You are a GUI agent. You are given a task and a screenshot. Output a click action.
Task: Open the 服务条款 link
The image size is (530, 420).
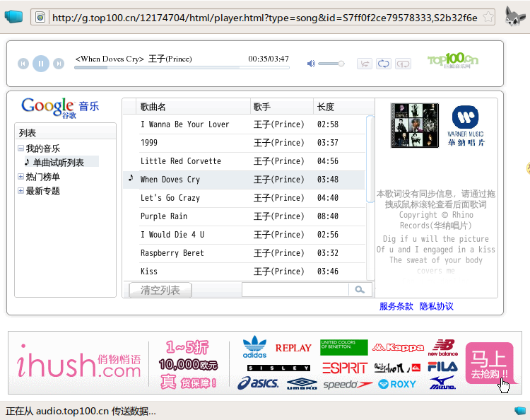(x=396, y=306)
